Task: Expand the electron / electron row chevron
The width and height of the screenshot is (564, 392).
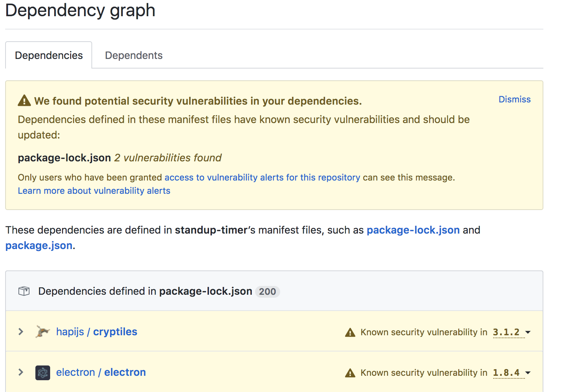Action: click(x=21, y=372)
